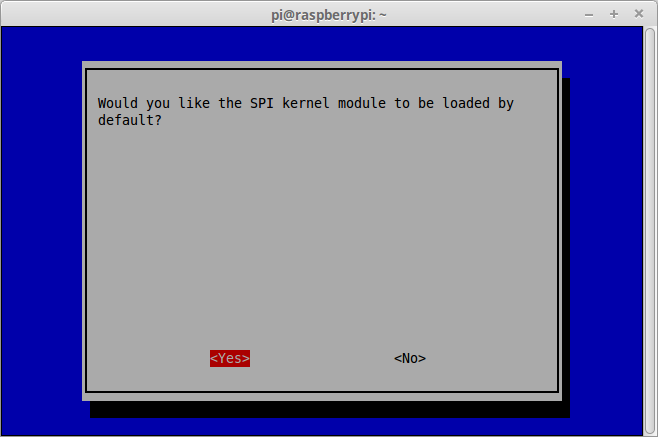Confirm with the highlighted Yes button
Image resolution: width=658 pixels, height=437 pixels.
(230, 358)
